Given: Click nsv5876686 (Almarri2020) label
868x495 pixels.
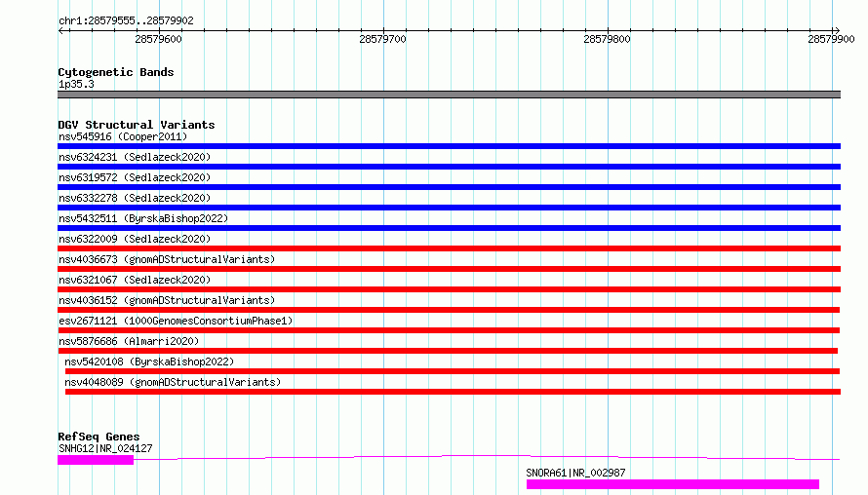Looking at the screenshot, I should [x=129, y=341].
